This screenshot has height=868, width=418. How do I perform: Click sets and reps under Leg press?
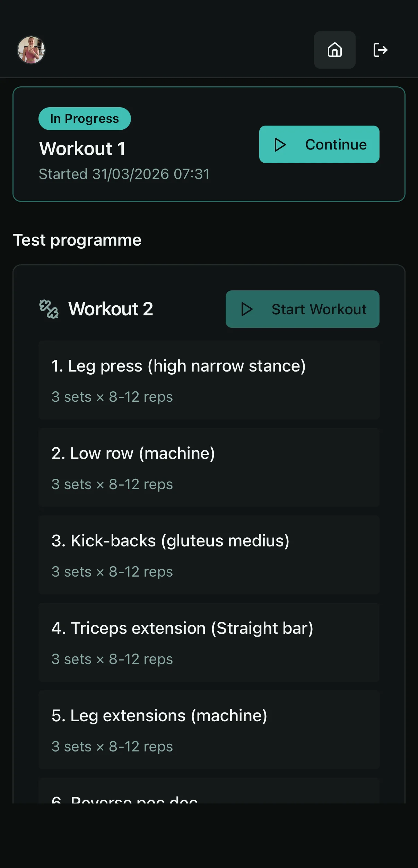pos(112,397)
